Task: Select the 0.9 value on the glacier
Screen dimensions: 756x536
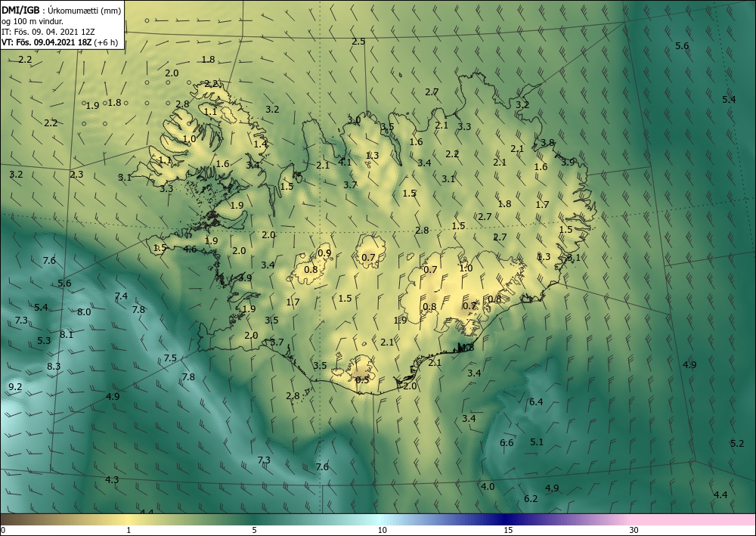Action: (325, 253)
